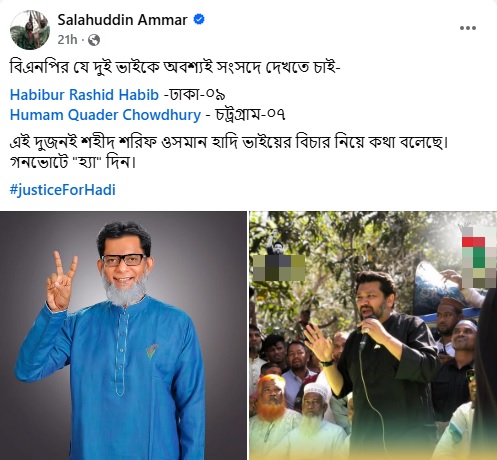Click the globe public audience icon
497x460 pixels.
94,40
